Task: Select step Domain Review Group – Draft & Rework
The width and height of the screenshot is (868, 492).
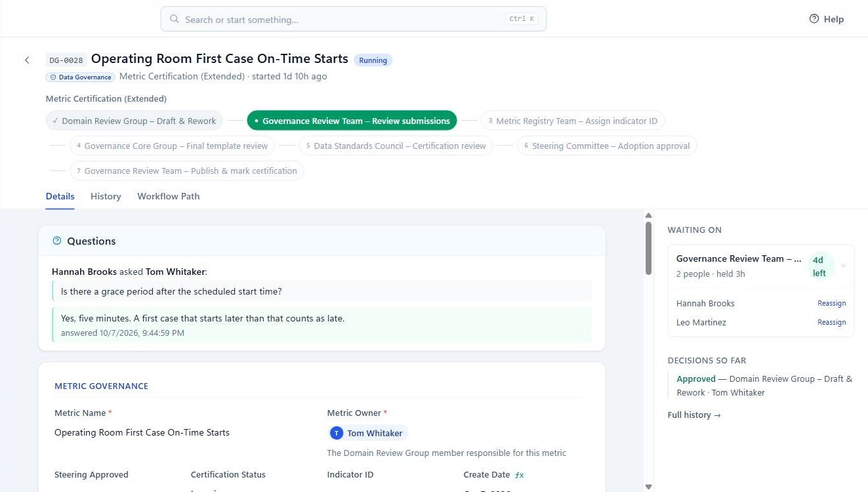Action: click(134, 121)
